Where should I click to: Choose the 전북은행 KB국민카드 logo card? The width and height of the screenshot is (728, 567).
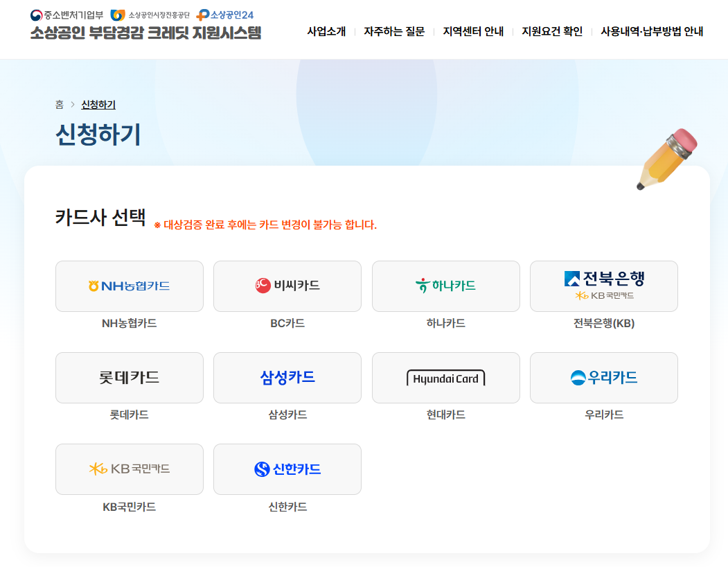(x=603, y=286)
